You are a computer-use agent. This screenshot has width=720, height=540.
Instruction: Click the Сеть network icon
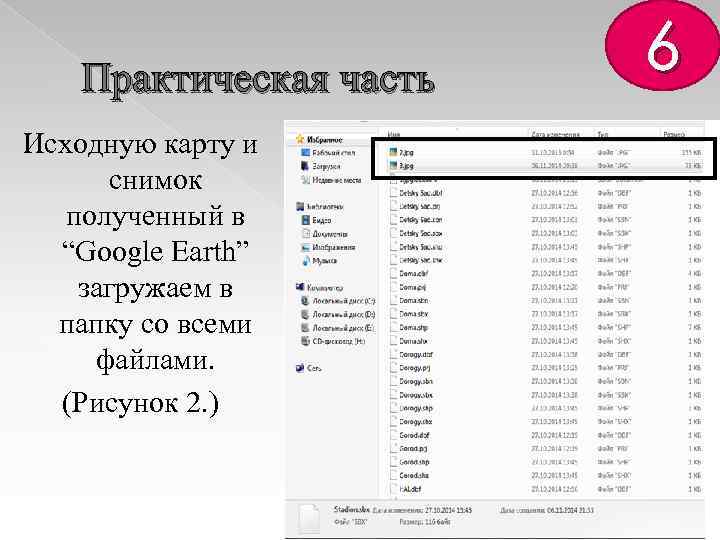click(300, 368)
